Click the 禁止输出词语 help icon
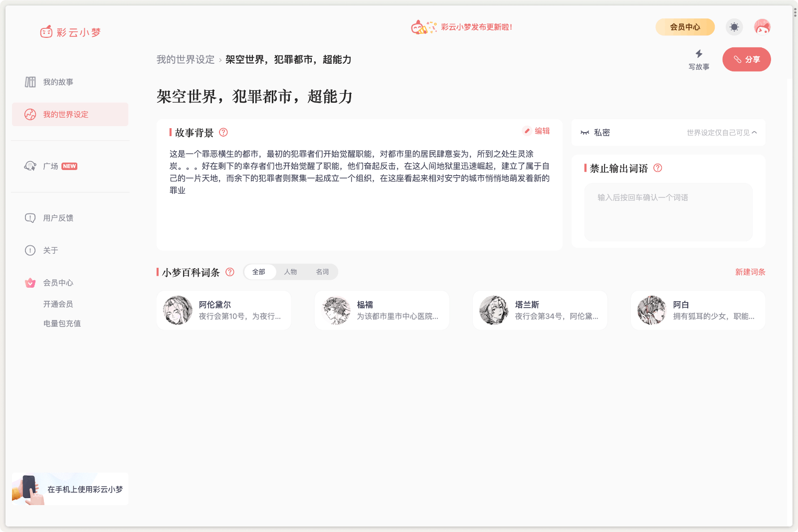Screen dimensions: 798x532 [658, 169]
